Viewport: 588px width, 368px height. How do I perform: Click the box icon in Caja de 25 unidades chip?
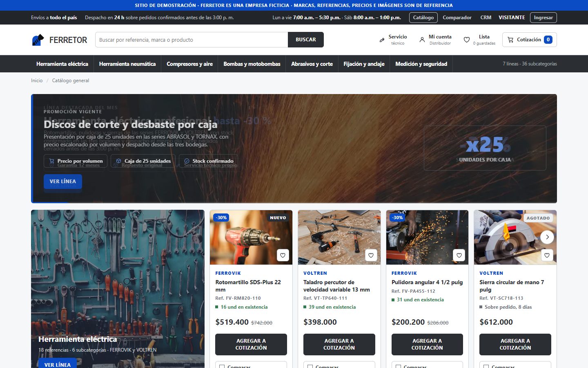(118, 161)
